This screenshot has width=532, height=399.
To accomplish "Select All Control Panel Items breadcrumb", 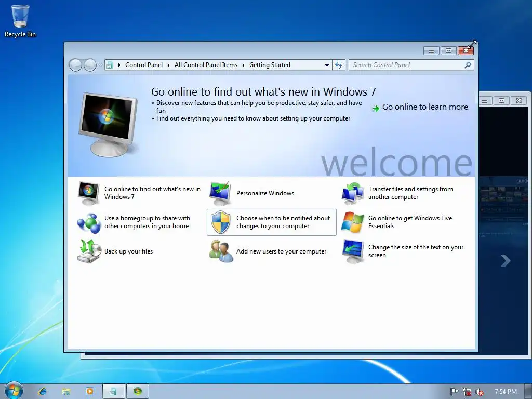I will [206, 65].
